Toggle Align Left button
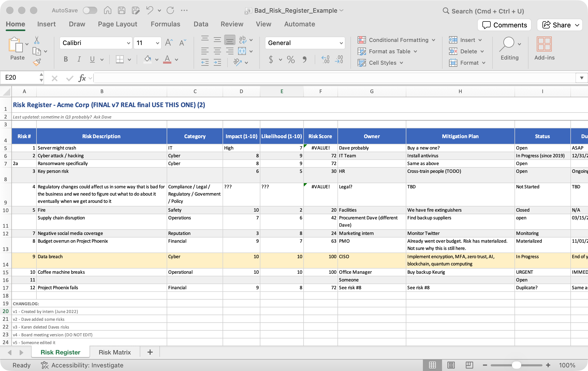 [x=205, y=51]
